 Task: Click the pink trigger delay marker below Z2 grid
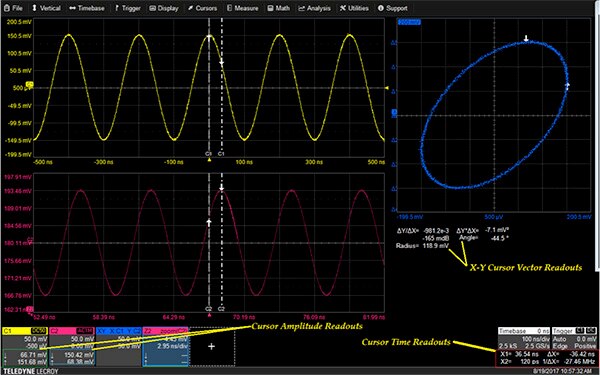point(209,315)
